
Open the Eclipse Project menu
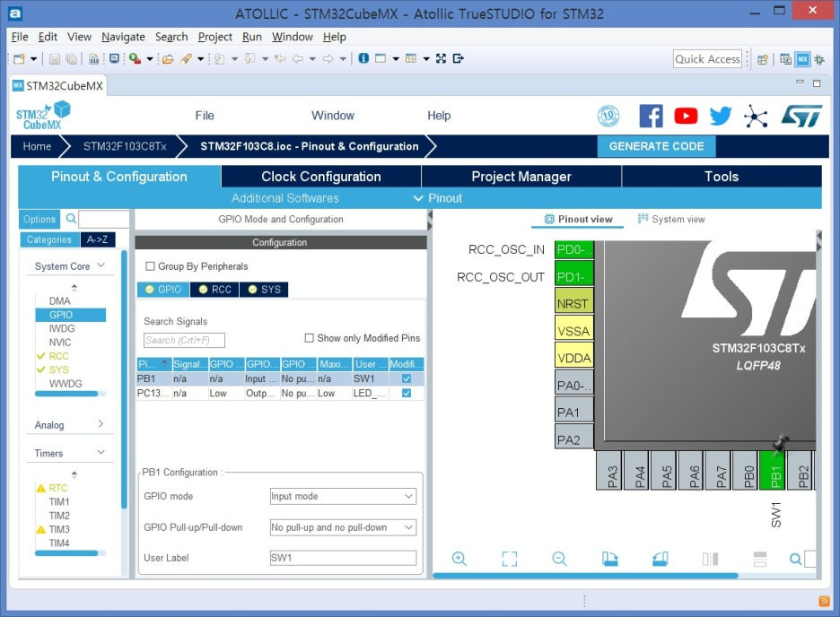[214, 37]
